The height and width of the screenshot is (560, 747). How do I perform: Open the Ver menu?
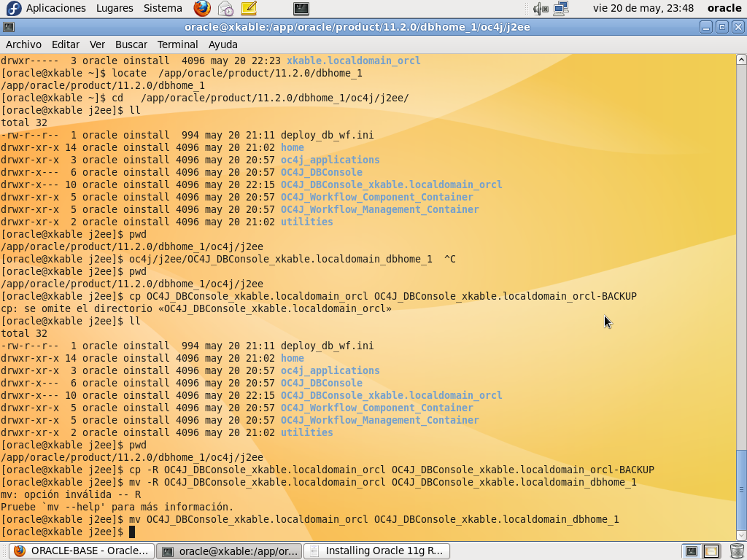coord(97,44)
